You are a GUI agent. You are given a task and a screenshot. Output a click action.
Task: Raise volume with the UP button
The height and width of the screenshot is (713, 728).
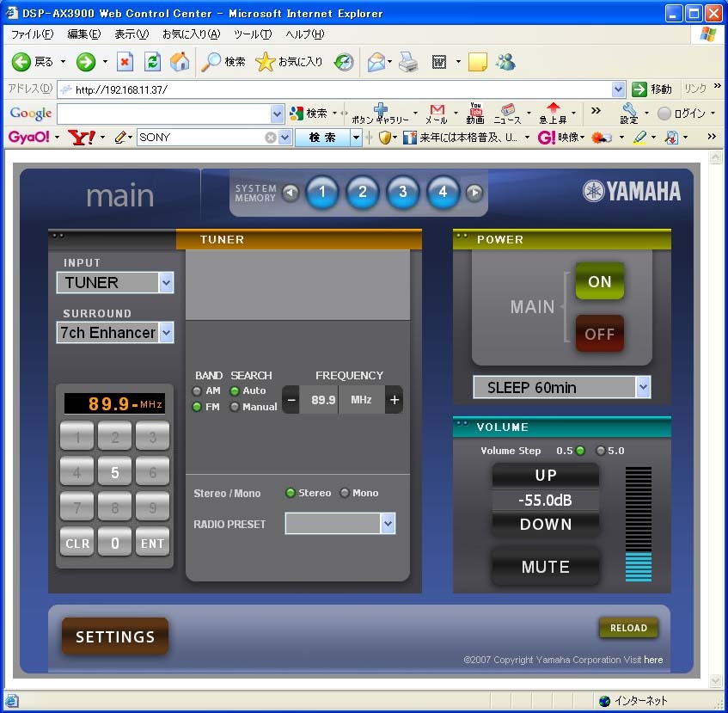click(546, 475)
